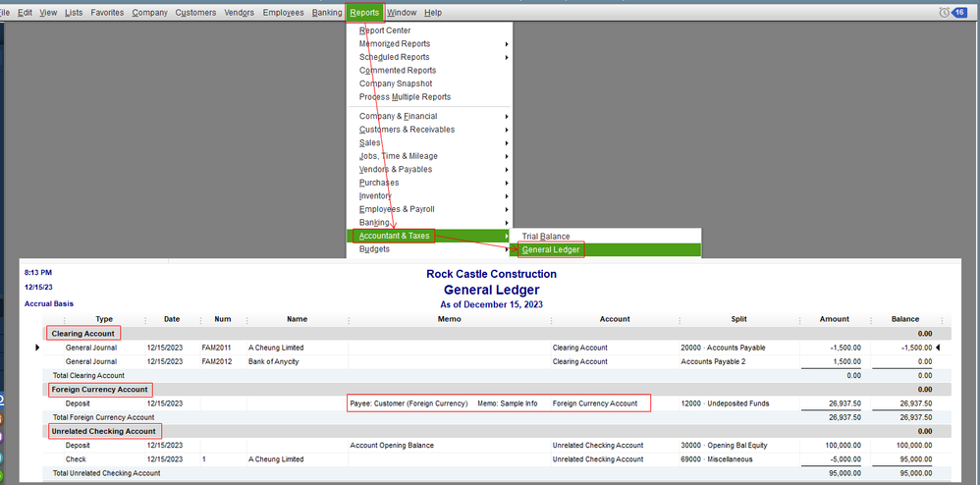Click split 30000 · Opening Bal Equity
Viewport: 980px width, 485px height.
tap(725, 446)
